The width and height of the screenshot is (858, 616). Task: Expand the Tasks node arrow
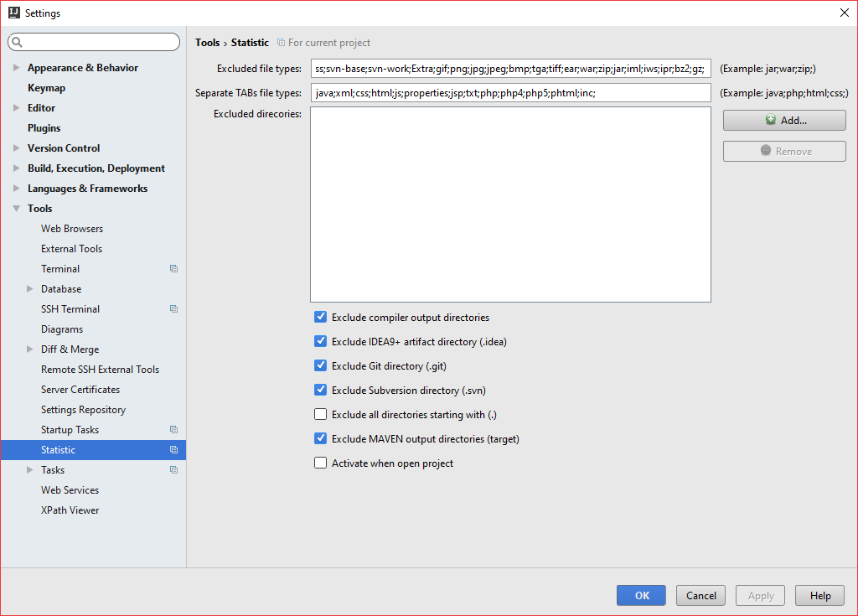click(29, 470)
